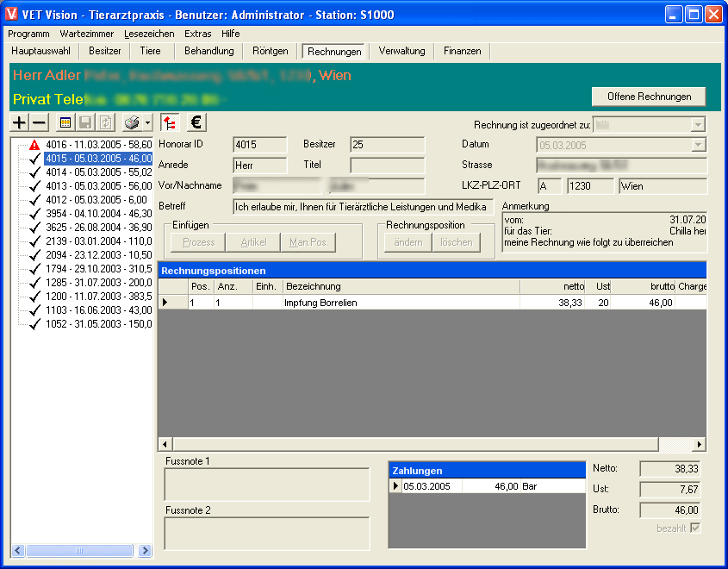Click the Prozess insert button

click(198, 242)
